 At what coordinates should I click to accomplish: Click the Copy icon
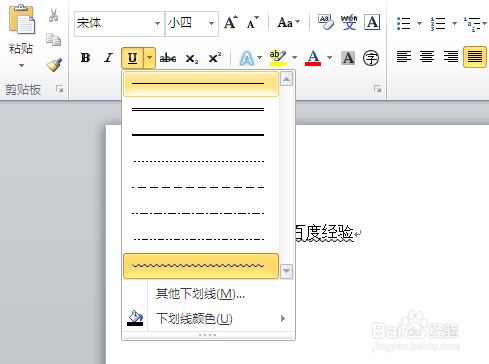coord(53,40)
